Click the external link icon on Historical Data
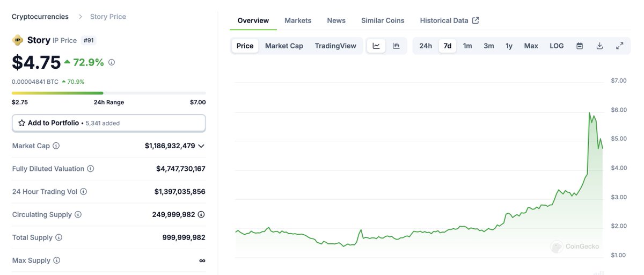The width and height of the screenshot is (644, 275). point(475,20)
